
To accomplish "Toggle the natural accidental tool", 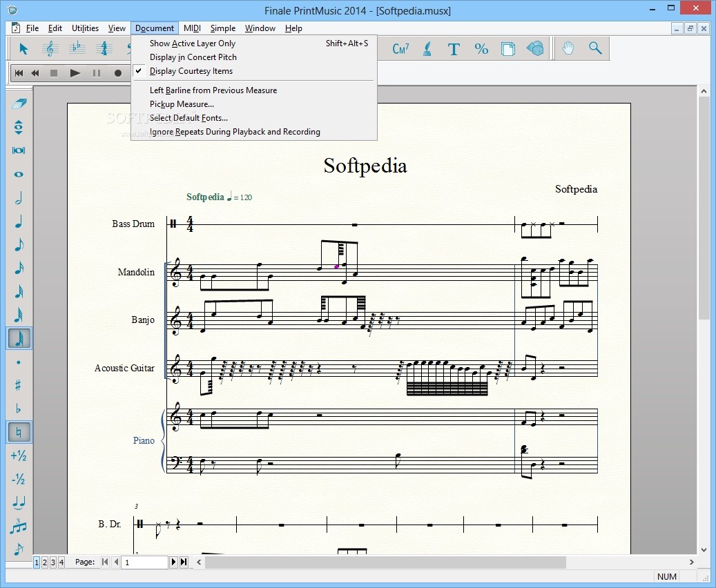I will coord(19,432).
